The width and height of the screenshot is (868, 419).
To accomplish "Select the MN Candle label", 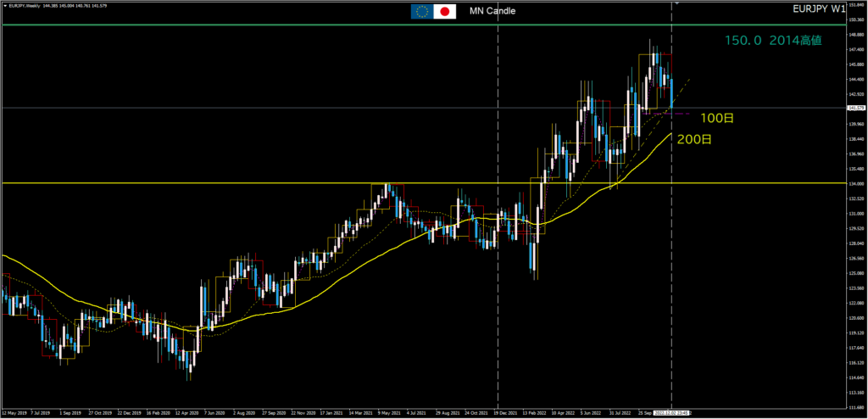I will (x=492, y=11).
